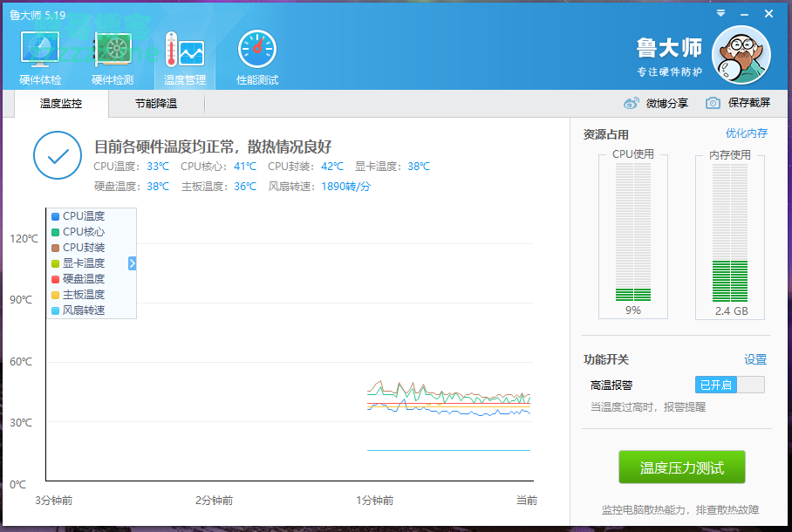Toggle 风扇转速 legend entry
The height and width of the screenshot is (532, 792).
(79, 310)
